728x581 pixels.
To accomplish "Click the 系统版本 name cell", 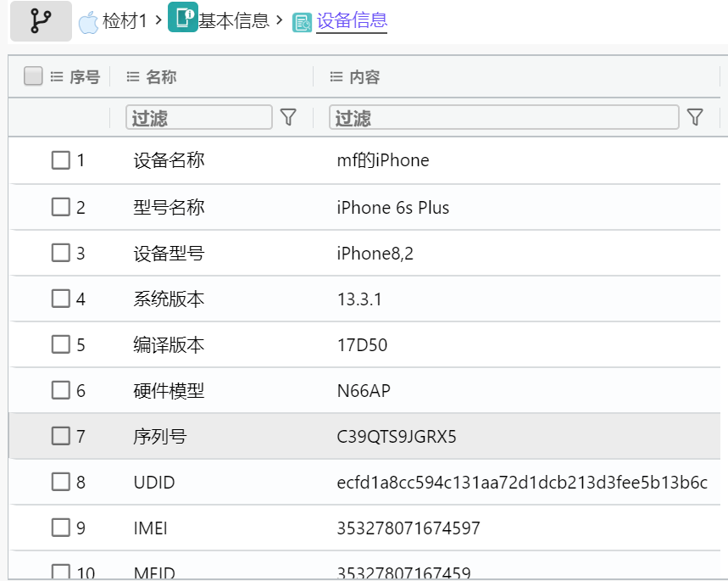I will click(x=169, y=299).
